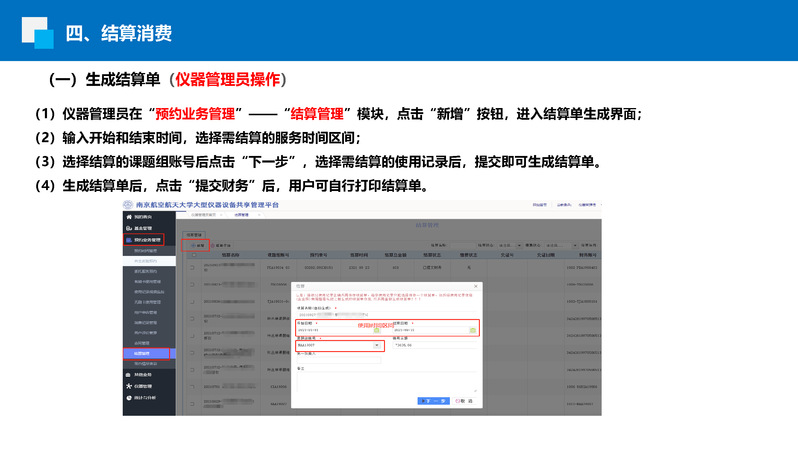
Task: Click the home icon in the sidebar
Action: tap(127, 217)
